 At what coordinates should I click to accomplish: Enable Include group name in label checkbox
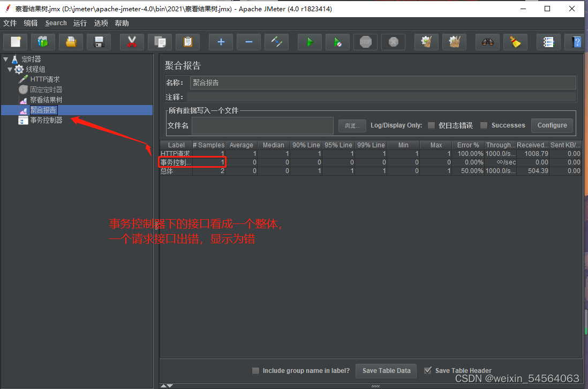pos(256,371)
